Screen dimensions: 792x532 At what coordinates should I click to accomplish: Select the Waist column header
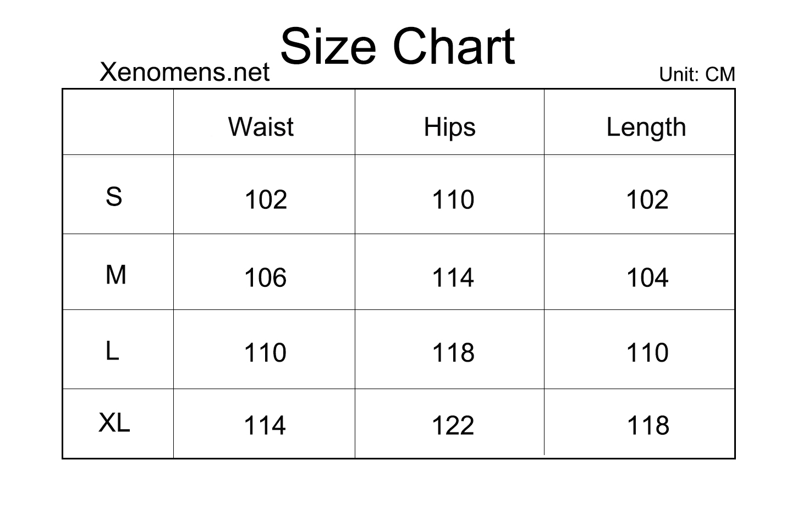click(x=261, y=127)
